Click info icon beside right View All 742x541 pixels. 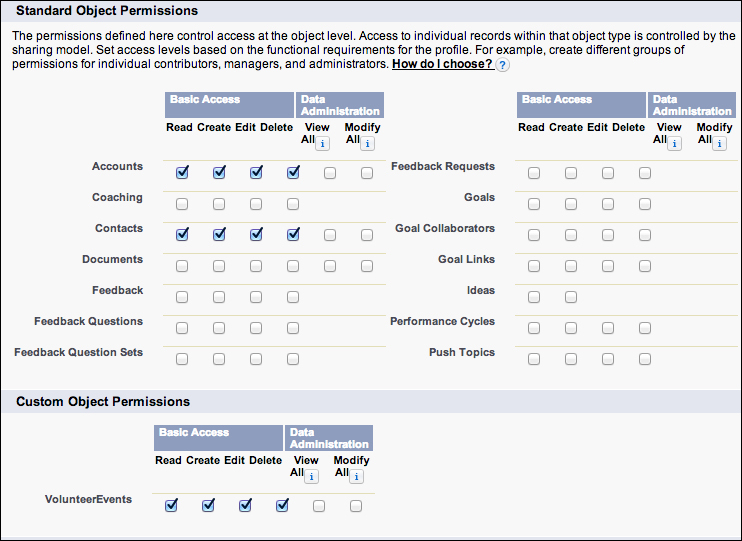coord(674,143)
